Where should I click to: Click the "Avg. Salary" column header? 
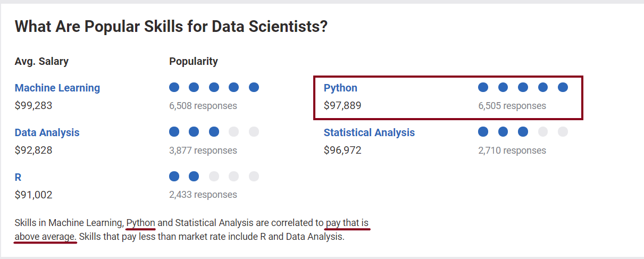41,61
